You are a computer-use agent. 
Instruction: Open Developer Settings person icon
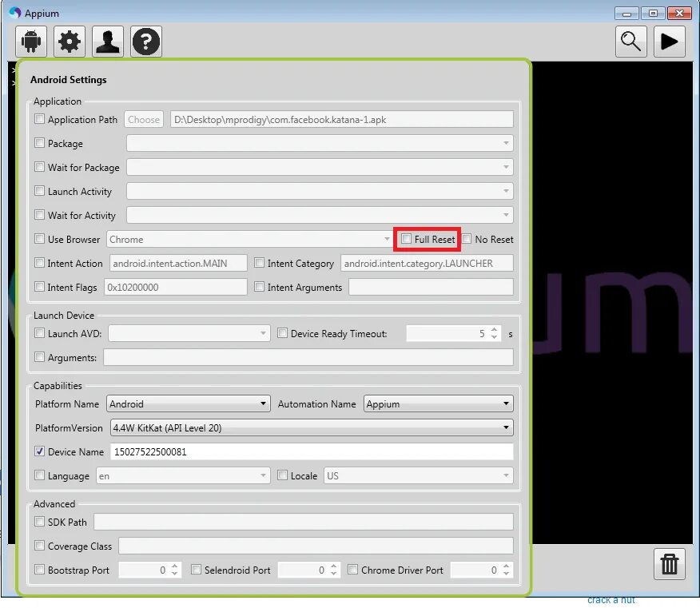(x=108, y=42)
